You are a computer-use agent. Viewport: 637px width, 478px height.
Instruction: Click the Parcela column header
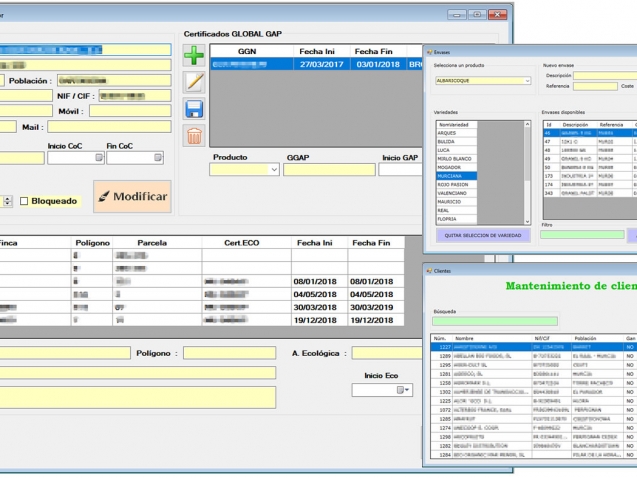pos(152,243)
